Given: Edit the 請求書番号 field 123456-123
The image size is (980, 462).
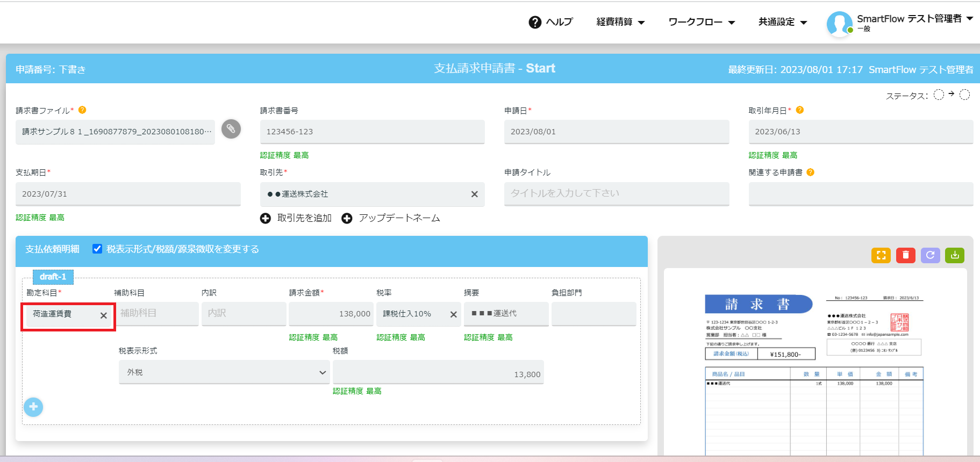Looking at the screenshot, I should [x=372, y=132].
